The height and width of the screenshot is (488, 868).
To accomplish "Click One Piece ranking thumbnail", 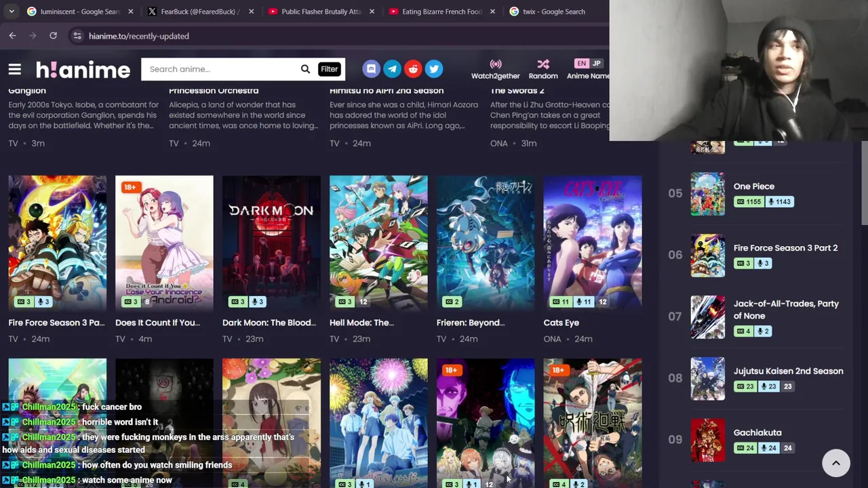I will click(x=708, y=194).
